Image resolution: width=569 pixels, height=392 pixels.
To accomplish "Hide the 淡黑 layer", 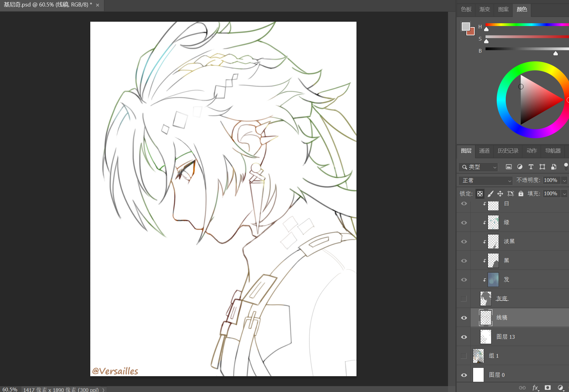I will [464, 242].
